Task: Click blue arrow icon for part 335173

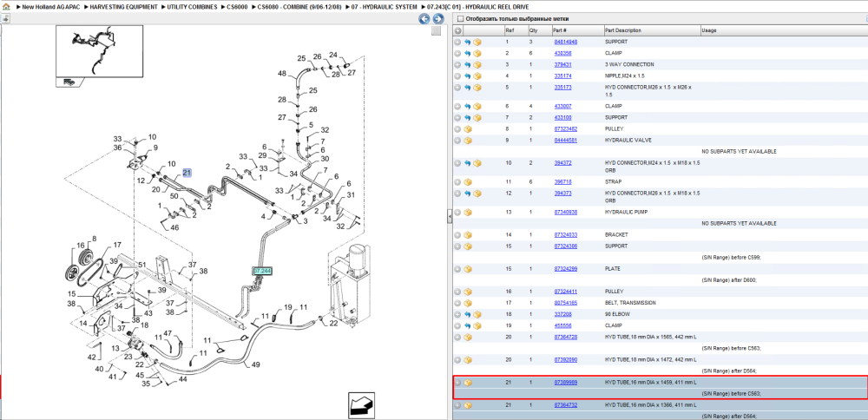Action: 467,88
